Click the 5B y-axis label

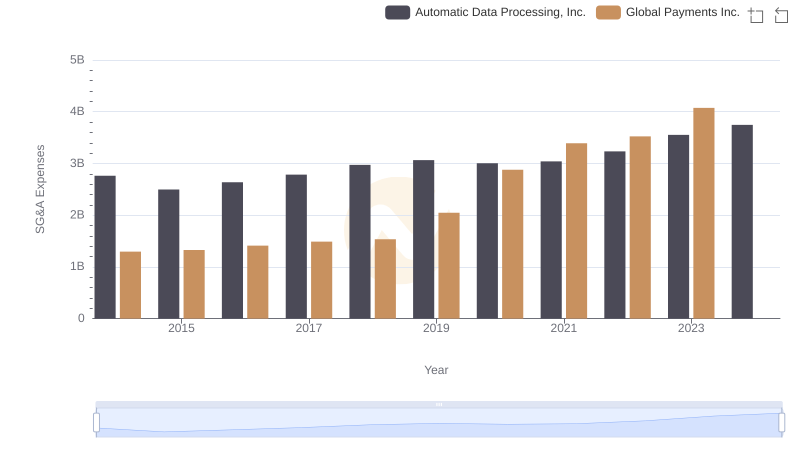[77, 60]
